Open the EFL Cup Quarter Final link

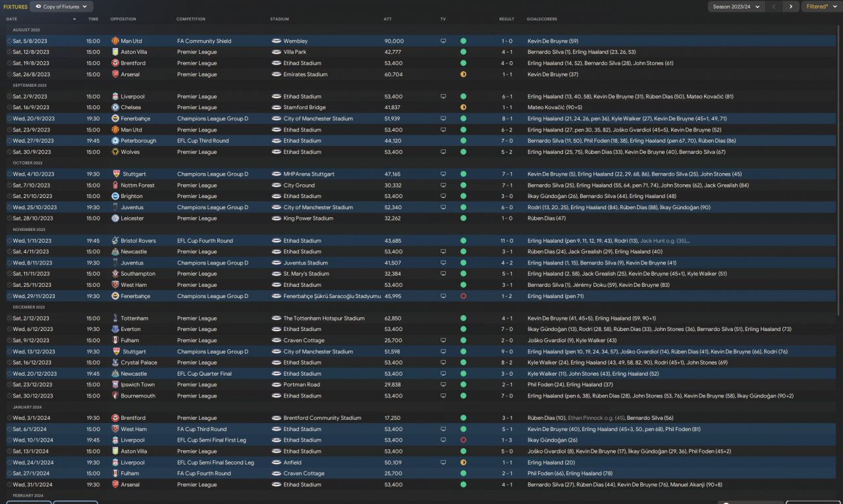[x=204, y=374]
